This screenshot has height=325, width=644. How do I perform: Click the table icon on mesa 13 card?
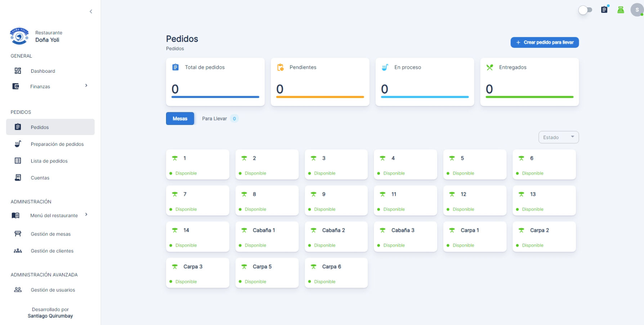521,194
